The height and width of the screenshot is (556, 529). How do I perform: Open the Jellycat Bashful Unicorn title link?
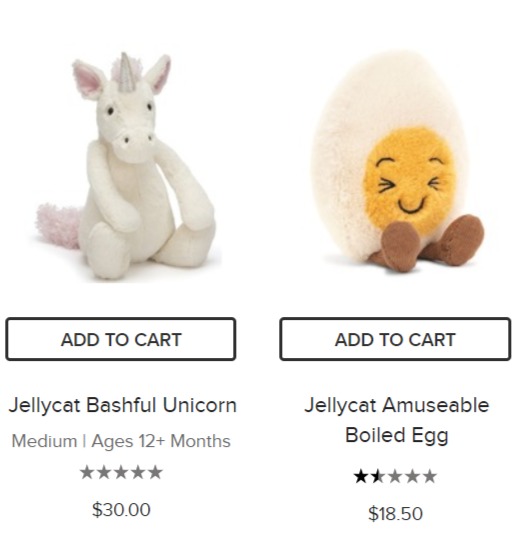[123, 405]
